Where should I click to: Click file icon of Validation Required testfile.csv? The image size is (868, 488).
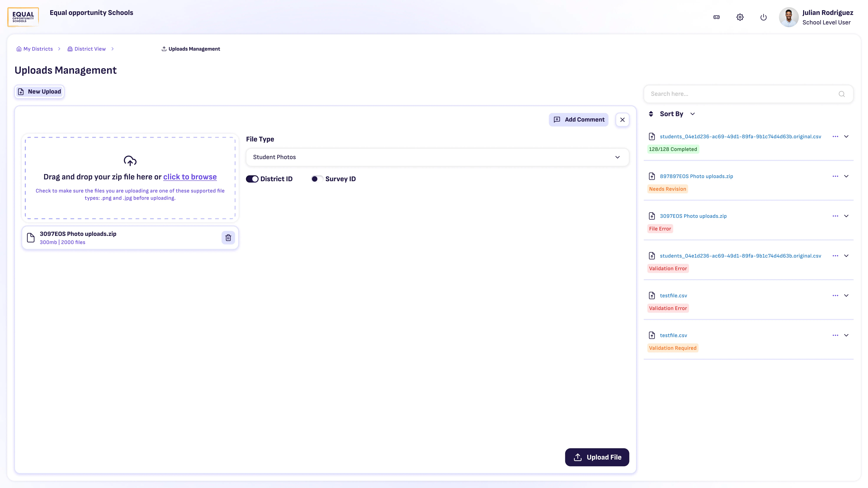[652, 335]
